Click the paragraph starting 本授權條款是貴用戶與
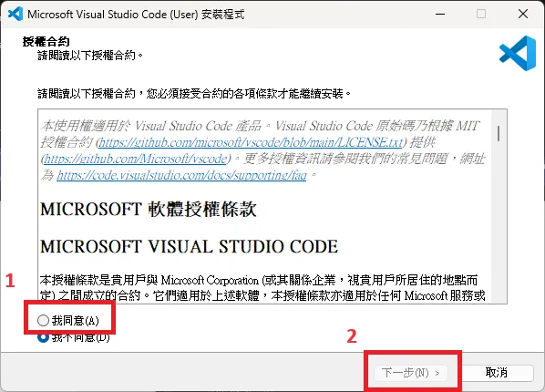545x392 pixels. click(x=262, y=288)
